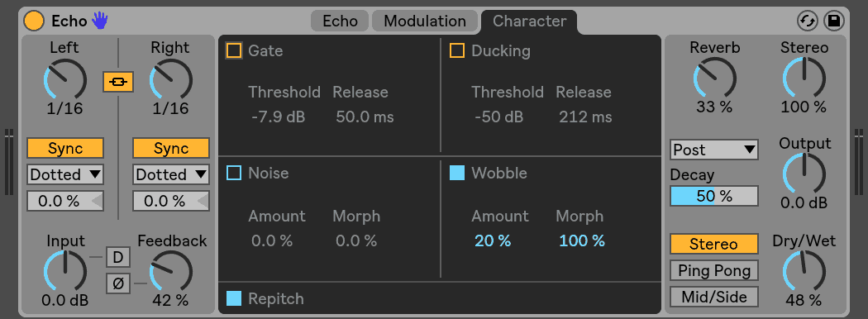Disable the Wobble checkbox

point(456,174)
